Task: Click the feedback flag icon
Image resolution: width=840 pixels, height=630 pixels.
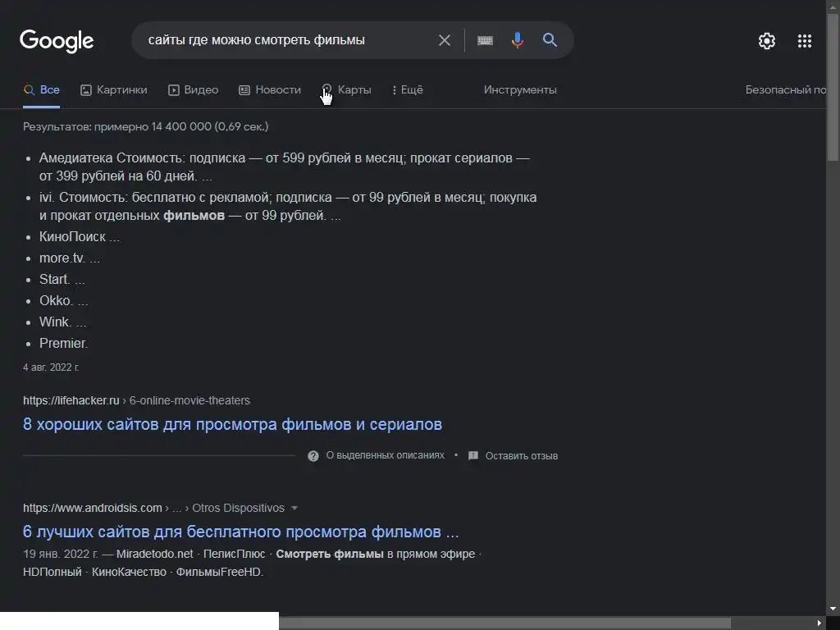Action: pos(473,456)
